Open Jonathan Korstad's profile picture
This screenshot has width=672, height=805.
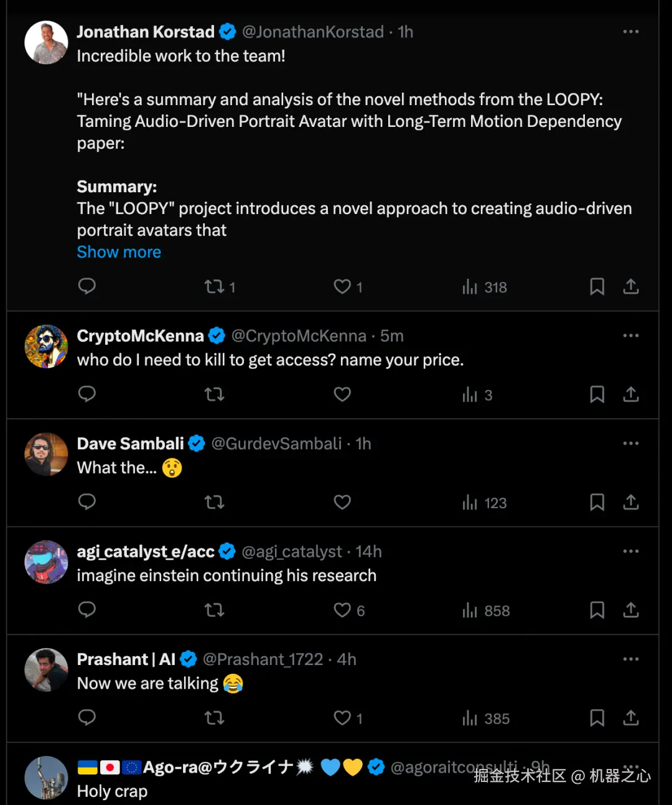pyautogui.click(x=46, y=42)
